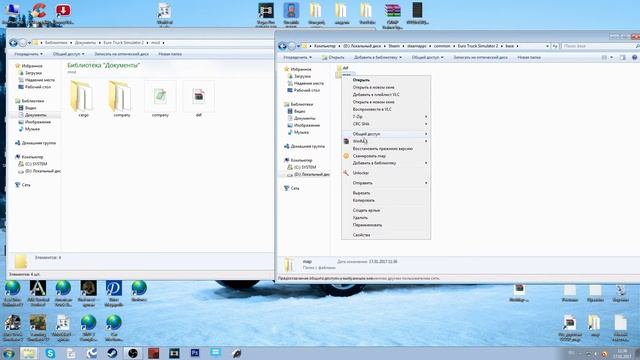Go back in the mod window
This screenshot has width=640, height=360.
(x=13, y=42)
